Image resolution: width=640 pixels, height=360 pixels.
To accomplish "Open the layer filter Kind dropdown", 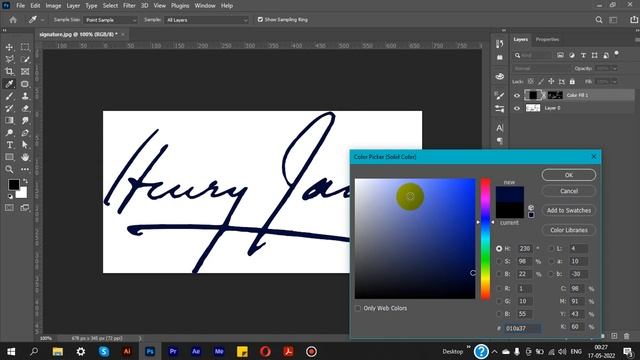I will [x=533, y=55].
